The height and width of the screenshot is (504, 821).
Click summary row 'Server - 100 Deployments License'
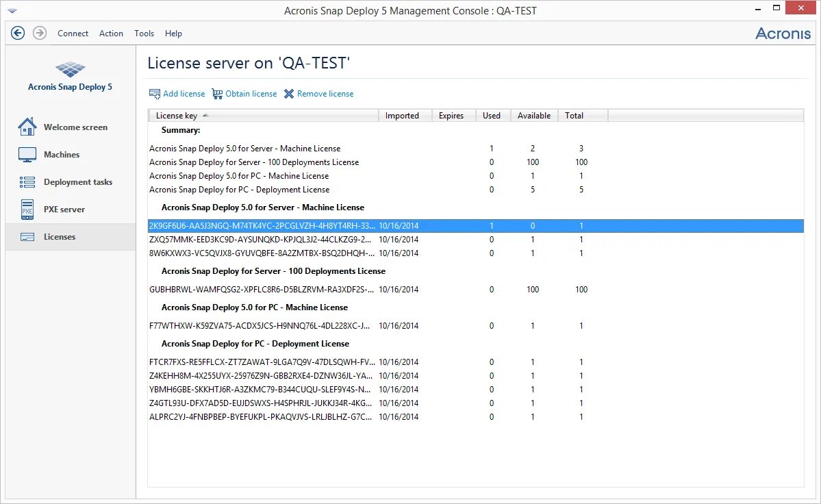point(475,162)
